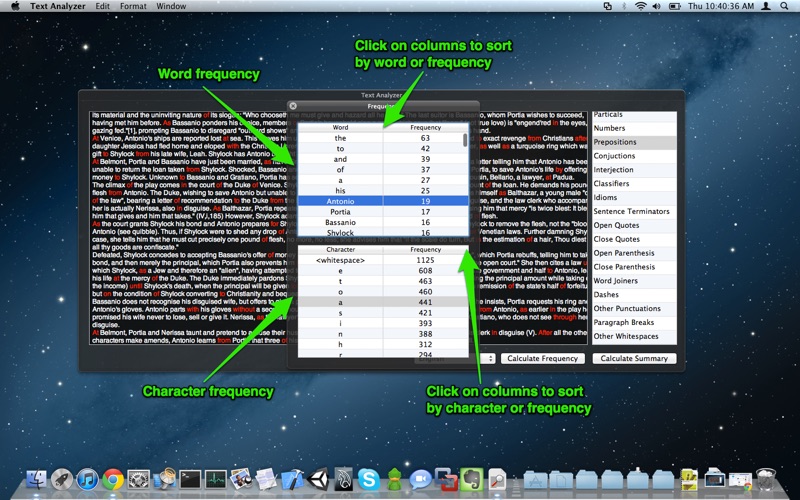Open Messages chat bubble icon in dock
This screenshot has width=800, height=500.
click(x=420, y=480)
